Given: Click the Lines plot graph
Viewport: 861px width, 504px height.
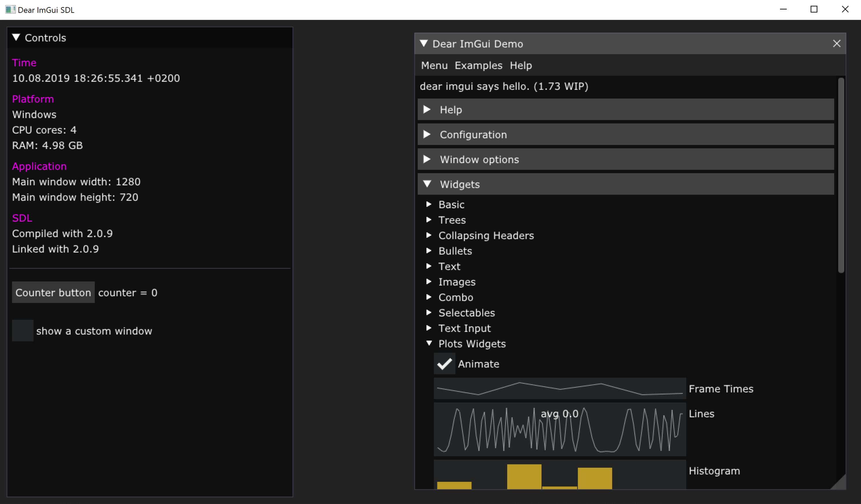Looking at the screenshot, I should click(560, 430).
